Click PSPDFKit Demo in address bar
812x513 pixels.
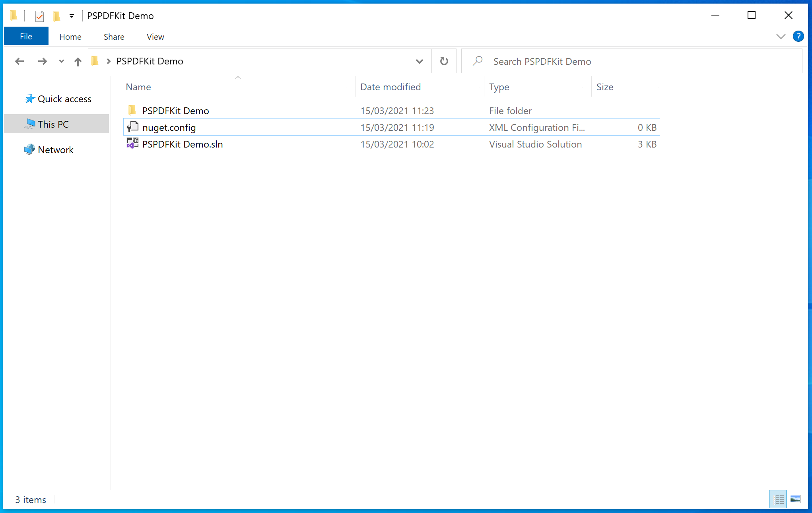tap(150, 61)
